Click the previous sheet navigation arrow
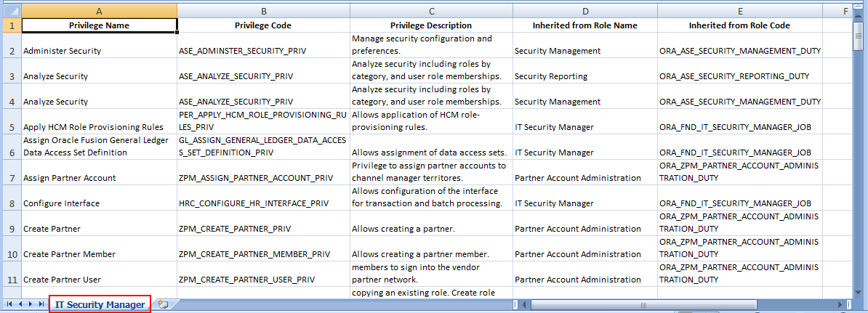This screenshot has height=313, width=868. (20, 304)
